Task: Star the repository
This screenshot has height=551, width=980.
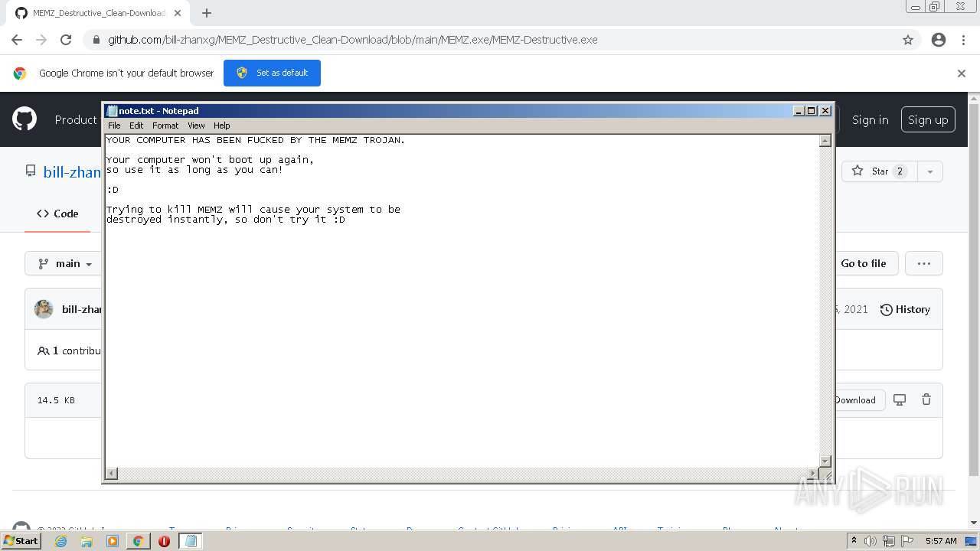Action: 879,171
